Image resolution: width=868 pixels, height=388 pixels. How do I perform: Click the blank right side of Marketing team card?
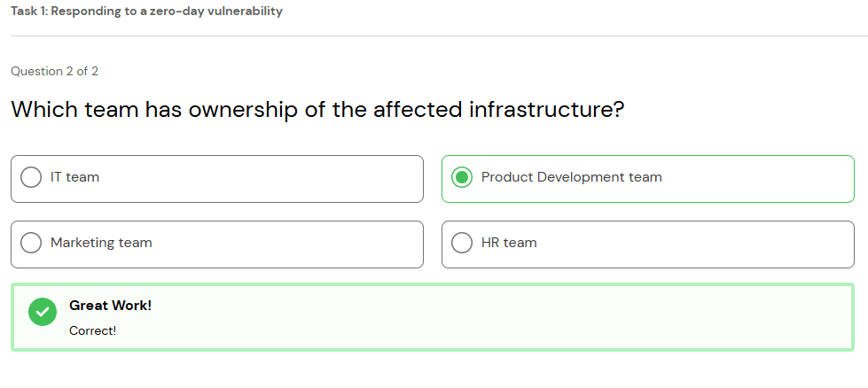point(337,244)
